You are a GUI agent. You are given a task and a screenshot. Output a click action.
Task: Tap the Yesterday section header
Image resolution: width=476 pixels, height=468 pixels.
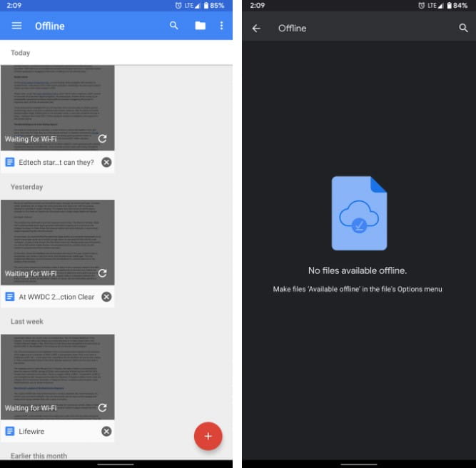(26, 187)
